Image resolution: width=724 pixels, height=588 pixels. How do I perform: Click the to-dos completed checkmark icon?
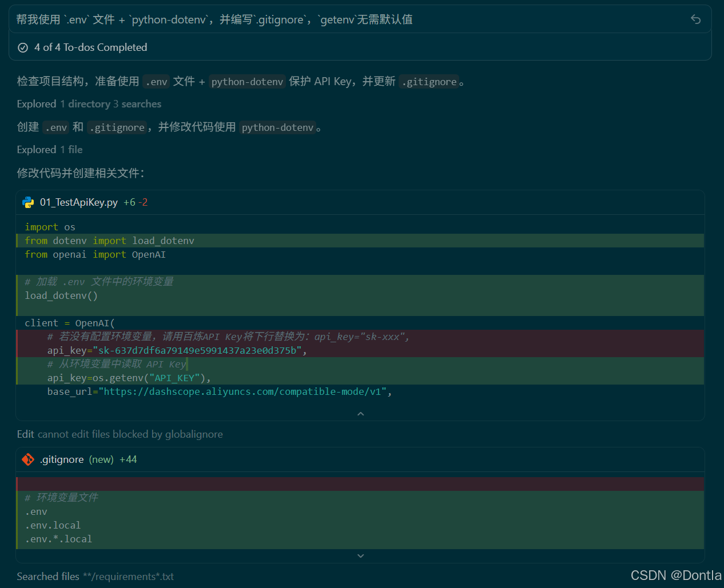[x=23, y=47]
